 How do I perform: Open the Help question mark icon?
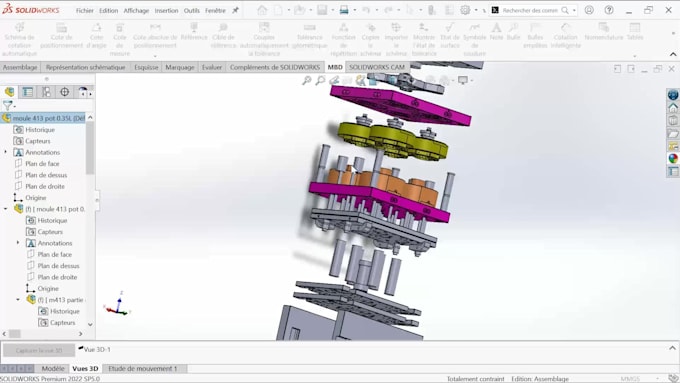609,10
